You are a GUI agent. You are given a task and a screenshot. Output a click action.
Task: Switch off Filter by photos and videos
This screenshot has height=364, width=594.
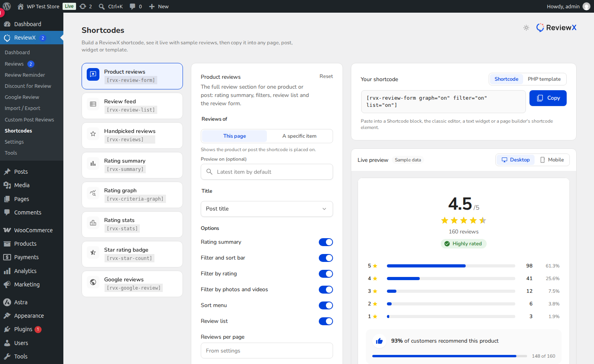coord(326,290)
